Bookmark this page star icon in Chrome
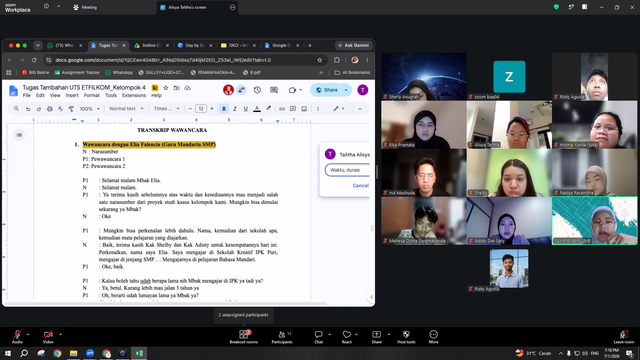This screenshot has width=640, height=360. click(320, 60)
